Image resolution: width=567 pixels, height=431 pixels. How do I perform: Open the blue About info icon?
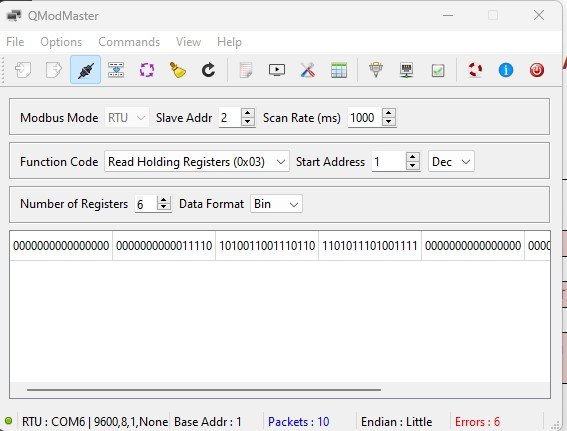506,70
